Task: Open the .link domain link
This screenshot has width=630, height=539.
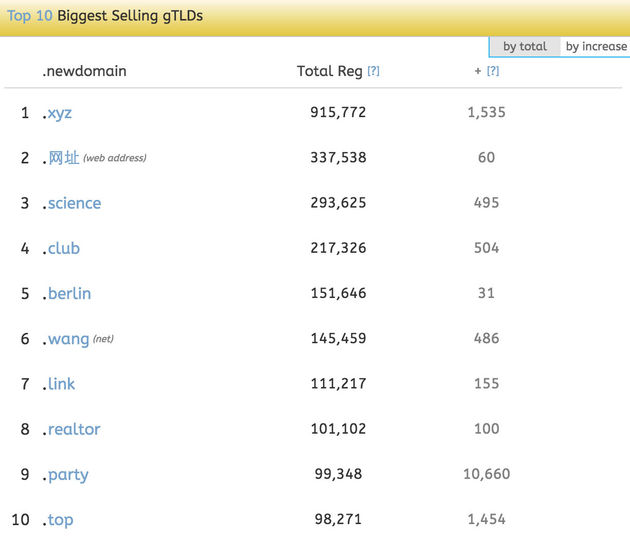Action: (x=61, y=384)
